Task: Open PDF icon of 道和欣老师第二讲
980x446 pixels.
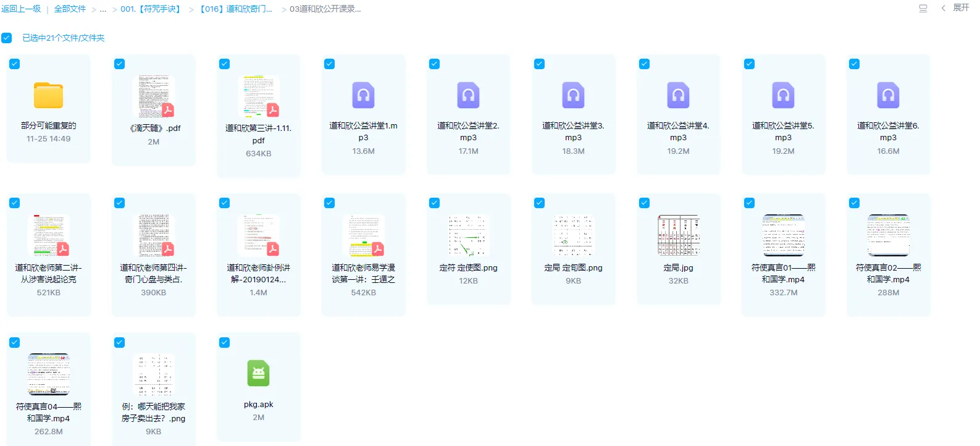Action: pos(48,235)
